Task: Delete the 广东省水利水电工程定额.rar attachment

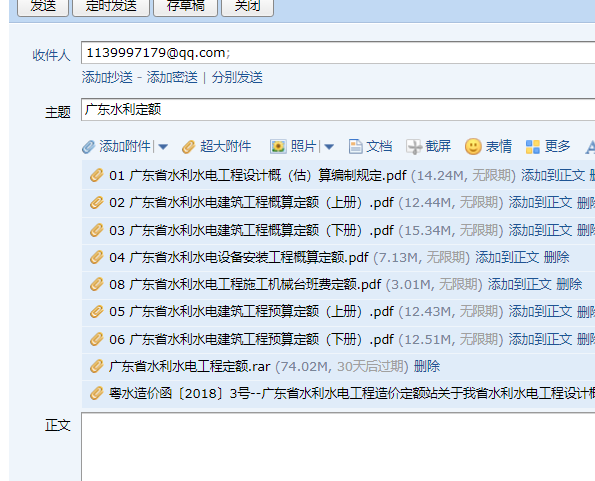Action: coord(427,366)
